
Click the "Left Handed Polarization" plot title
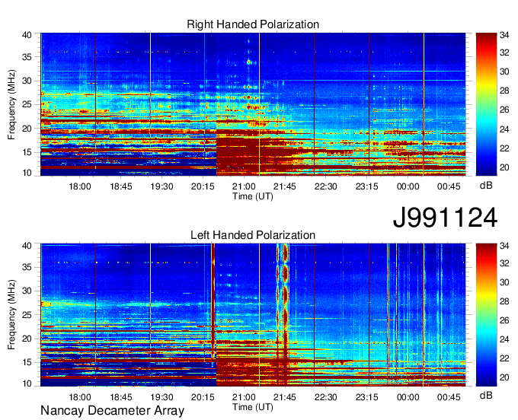pos(253,235)
